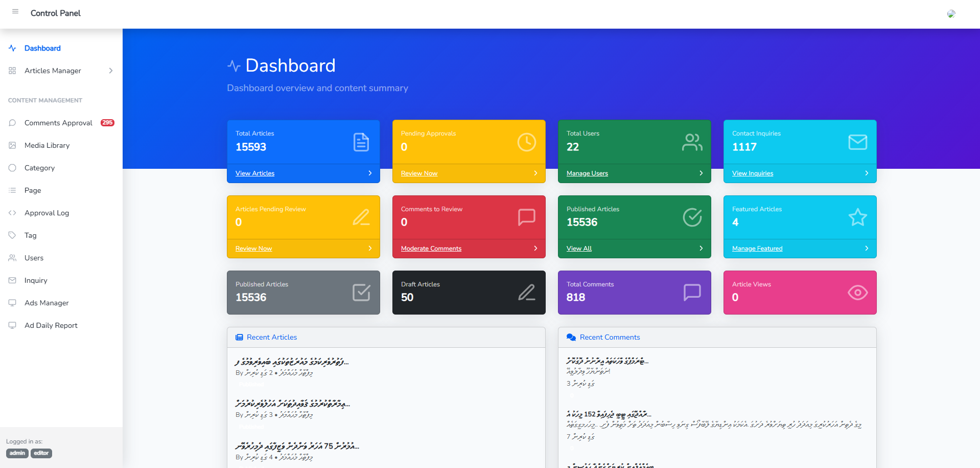This screenshot has height=468, width=980.
Task: Click the Manage Users link
Action: point(587,173)
